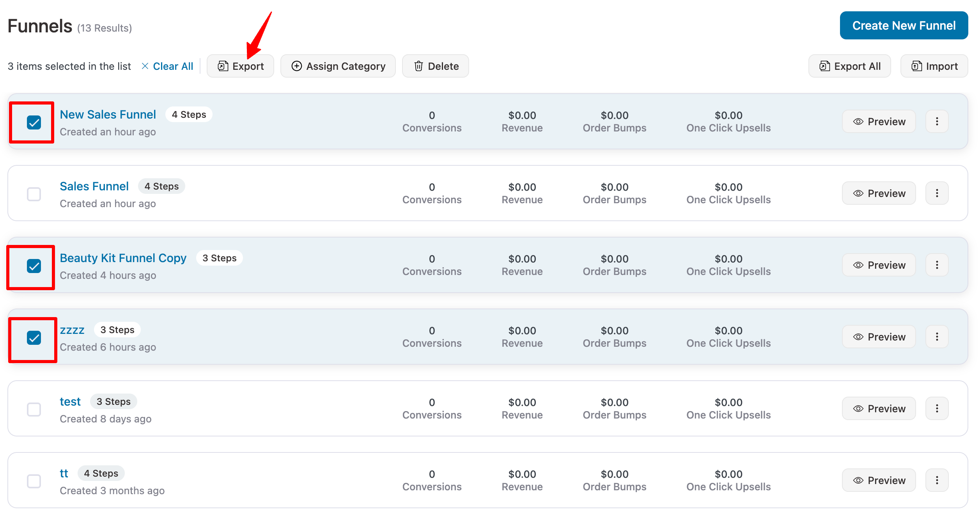Click the Assign Category button
This screenshot has width=980, height=509.
point(338,66)
